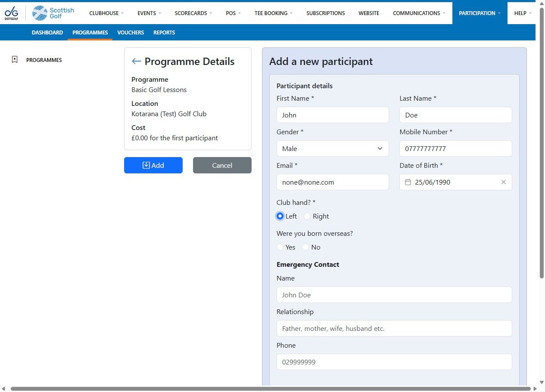Viewport: 545px width, 392px height.
Task: Click the Scottish Golf globe logo
Action: click(x=40, y=13)
